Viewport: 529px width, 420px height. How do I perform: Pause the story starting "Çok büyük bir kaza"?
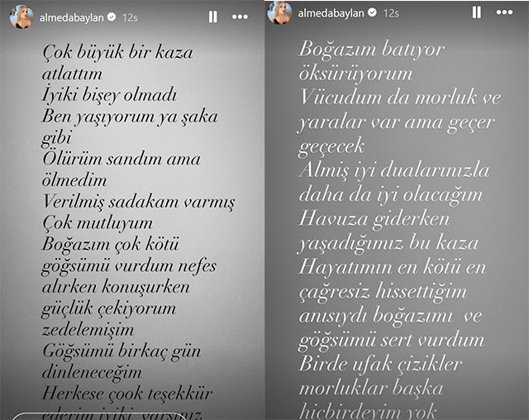213,16
